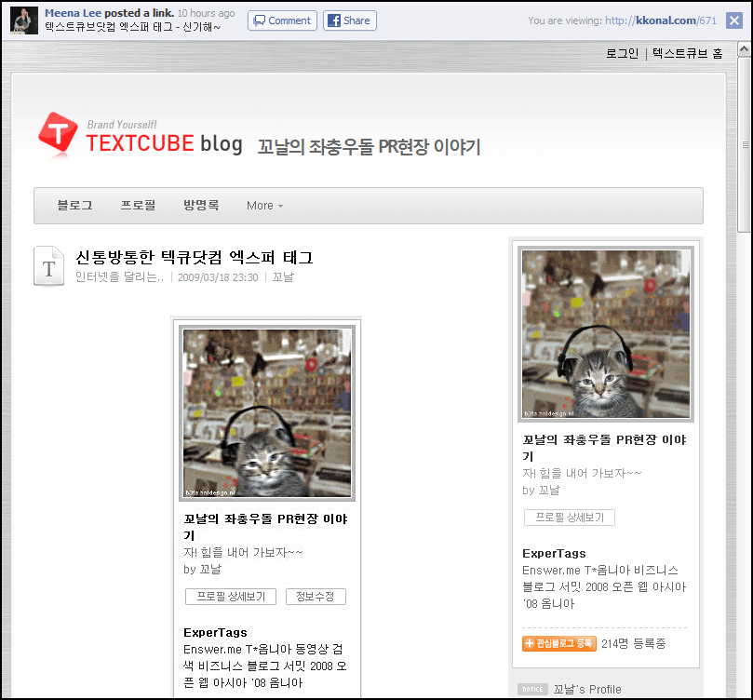The height and width of the screenshot is (700, 753).
Task: Click the 214명 등록중 text
Action: pos(634,644)
